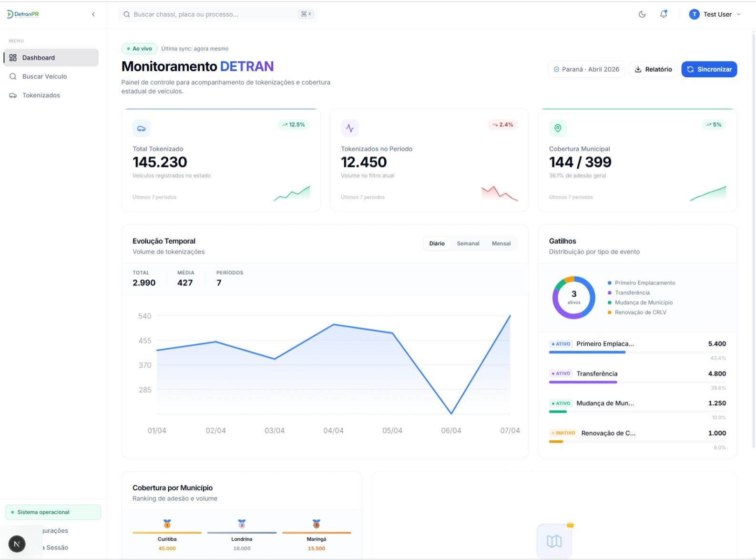The height and width of the screenshot is (560, 756).
Task: Click the value 4.800 in Gatilhos
Action: click(x=717, y=373)
